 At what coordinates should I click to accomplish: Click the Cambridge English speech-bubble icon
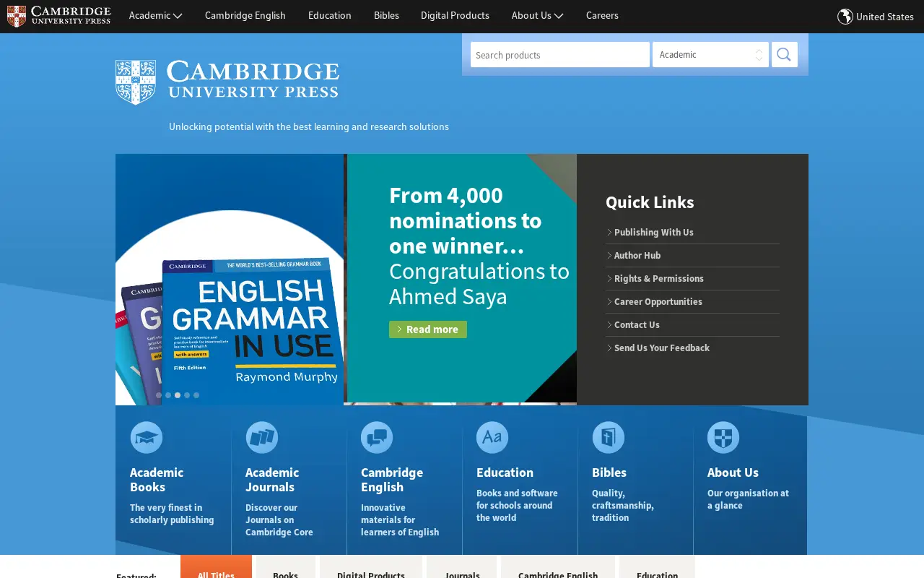click(377, 437)
